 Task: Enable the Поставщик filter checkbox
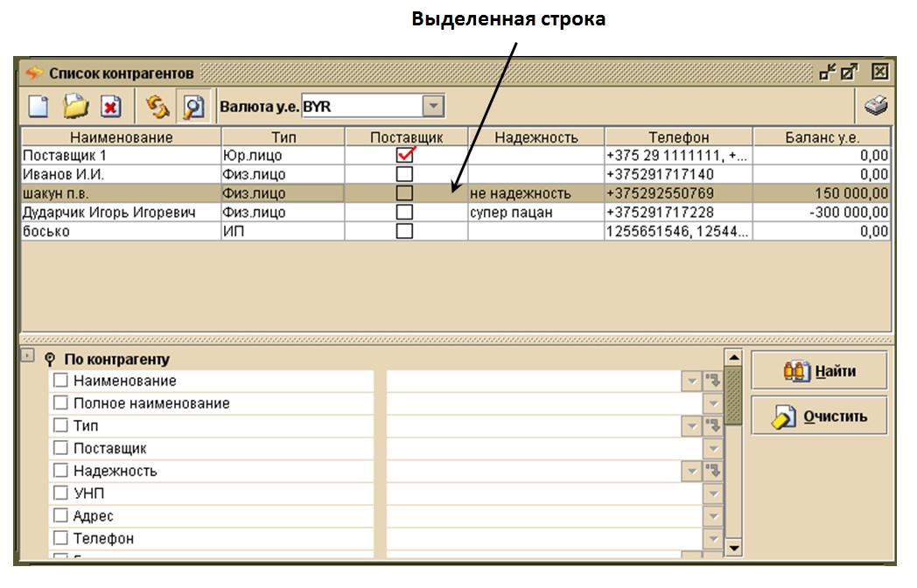(x=61, y=448)
